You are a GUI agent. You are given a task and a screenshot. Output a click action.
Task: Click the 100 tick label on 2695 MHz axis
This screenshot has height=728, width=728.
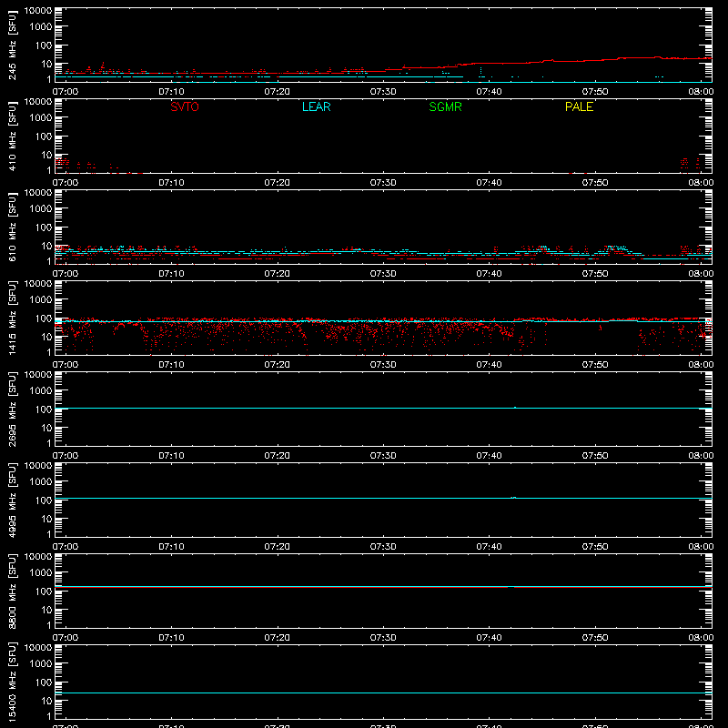(x=44, y=409)
